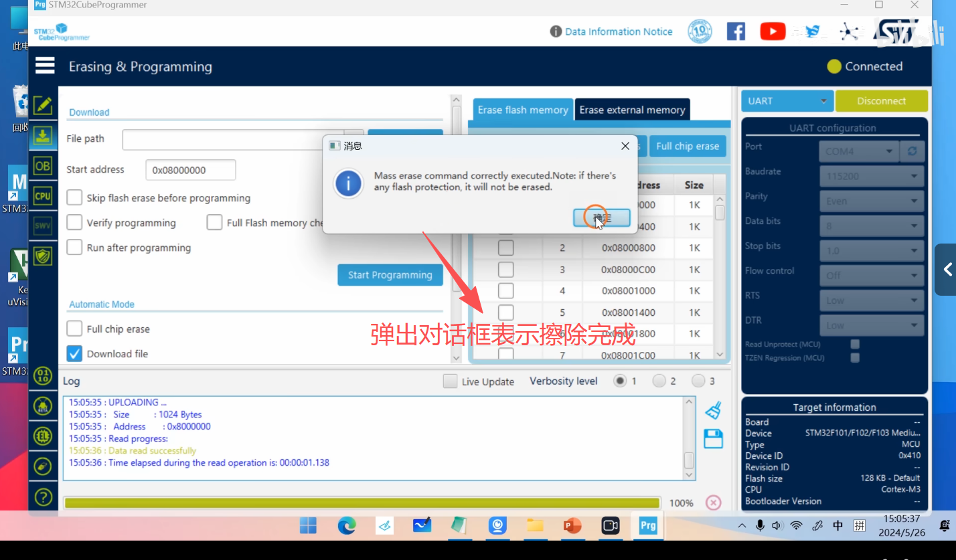Open the Parity Even dropdown
This screenshot has height=560, width=956.
872,201
